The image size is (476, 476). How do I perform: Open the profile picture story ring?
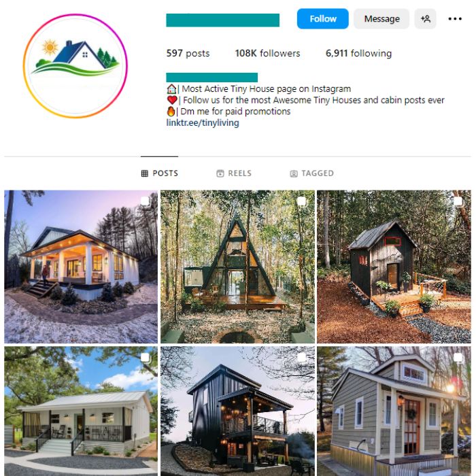[75, 66]
